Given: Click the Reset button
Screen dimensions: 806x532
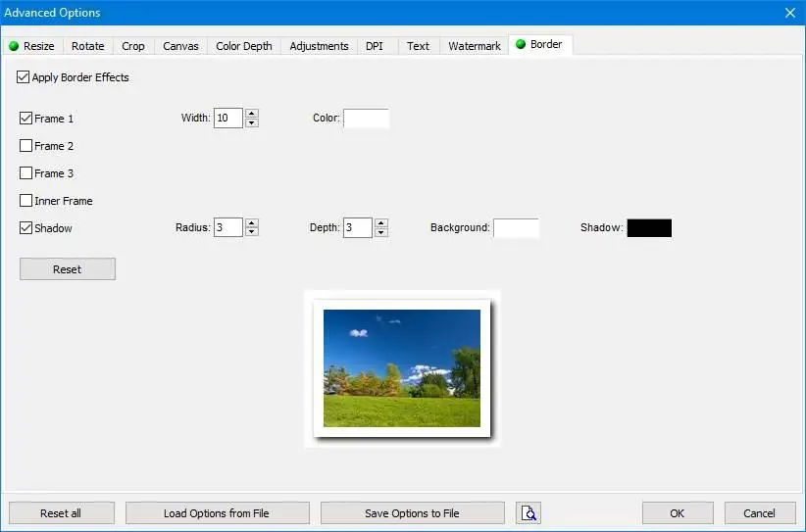Looking at the screenshot, I should click(68, 269).
